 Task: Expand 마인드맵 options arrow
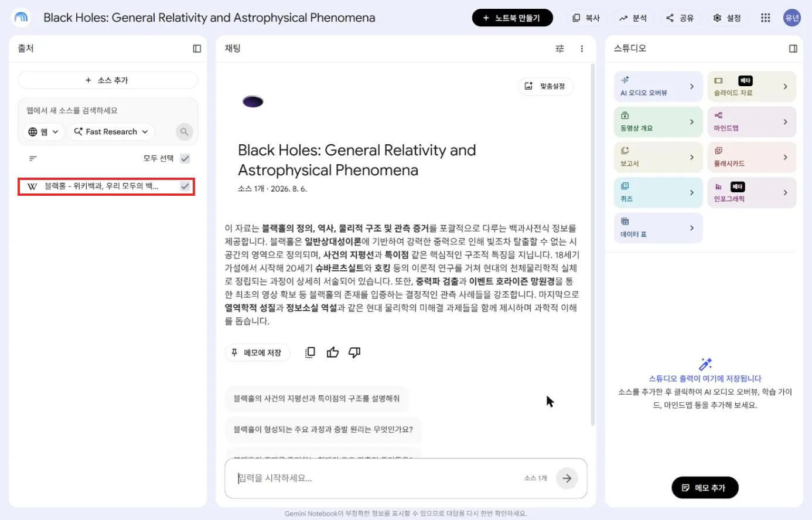(786, 122)
